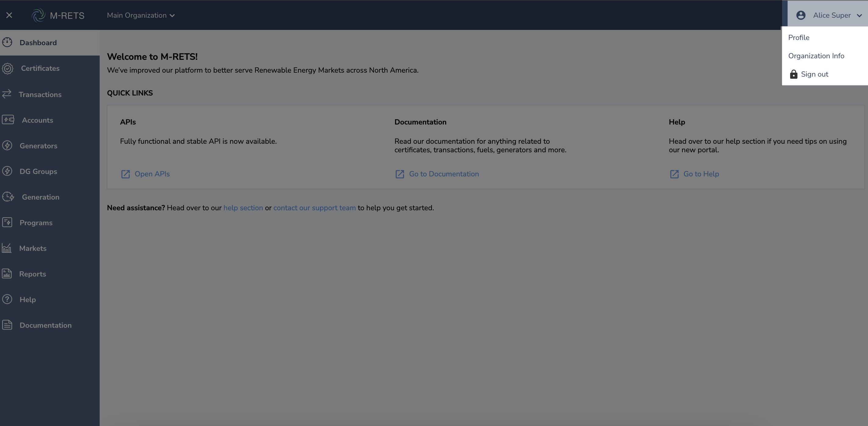Click the Generators lightning bolt icon
This screenshot has height=426, width=868.
pos(7,146)
